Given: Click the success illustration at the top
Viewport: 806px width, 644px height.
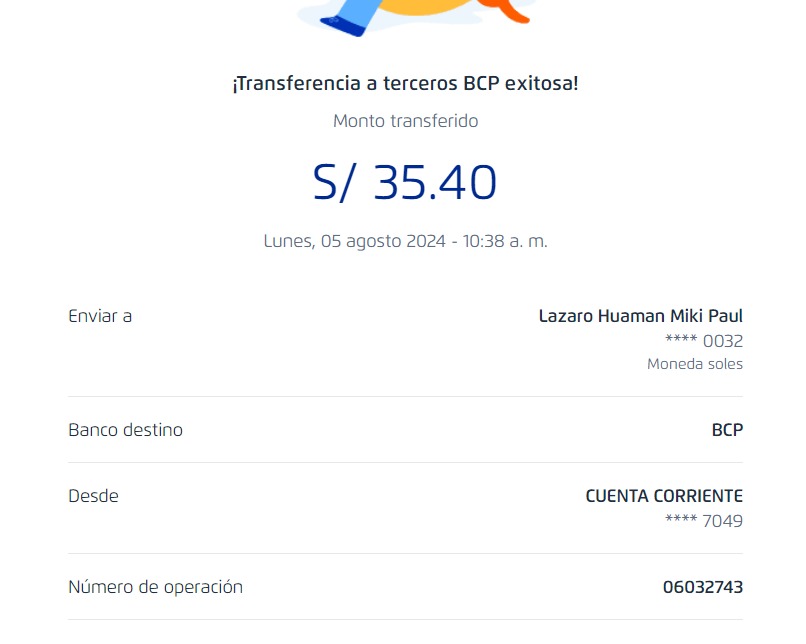Looking at the screenshot, I should pyautogui.click(x=415, y=13).
